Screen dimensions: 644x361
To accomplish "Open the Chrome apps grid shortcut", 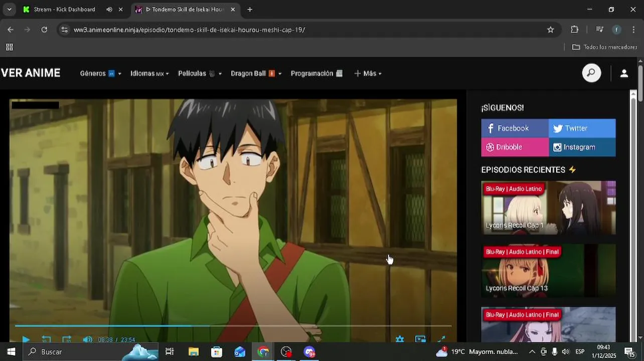I will coord(9,47).
